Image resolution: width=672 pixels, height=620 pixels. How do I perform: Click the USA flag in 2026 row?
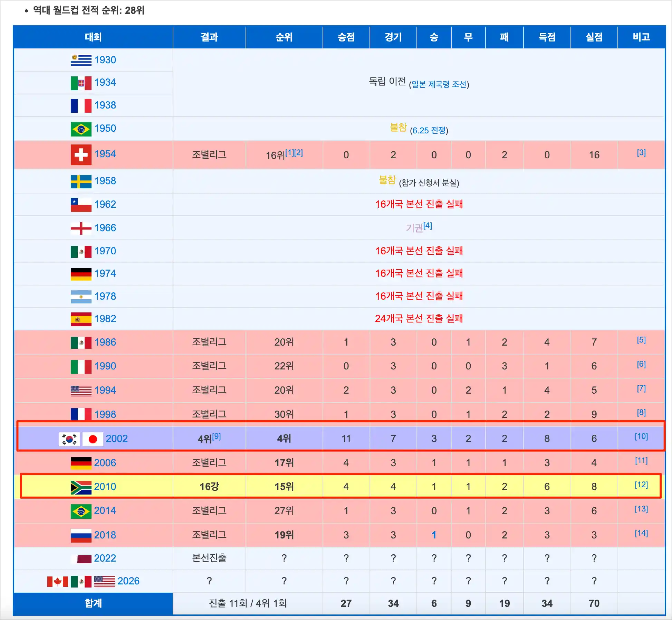(104, 582)
